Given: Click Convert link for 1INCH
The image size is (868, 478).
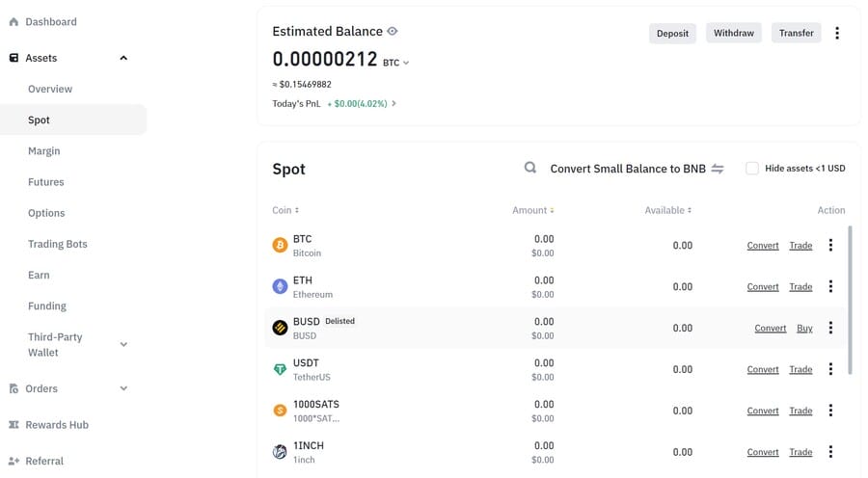Looking at the screenshot, I should coord(763,452).
